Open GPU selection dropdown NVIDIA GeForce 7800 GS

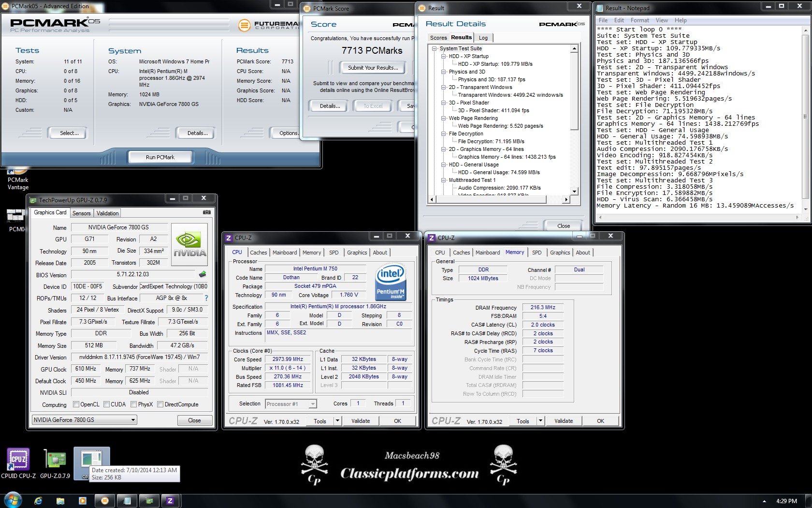pos(85,420)
